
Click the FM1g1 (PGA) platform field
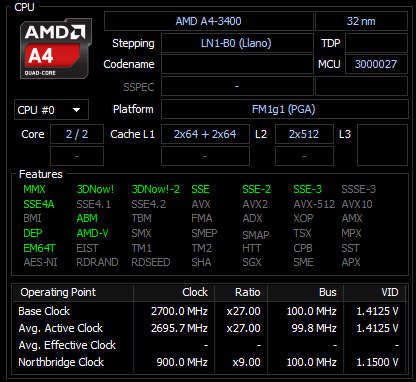(284, 109)
